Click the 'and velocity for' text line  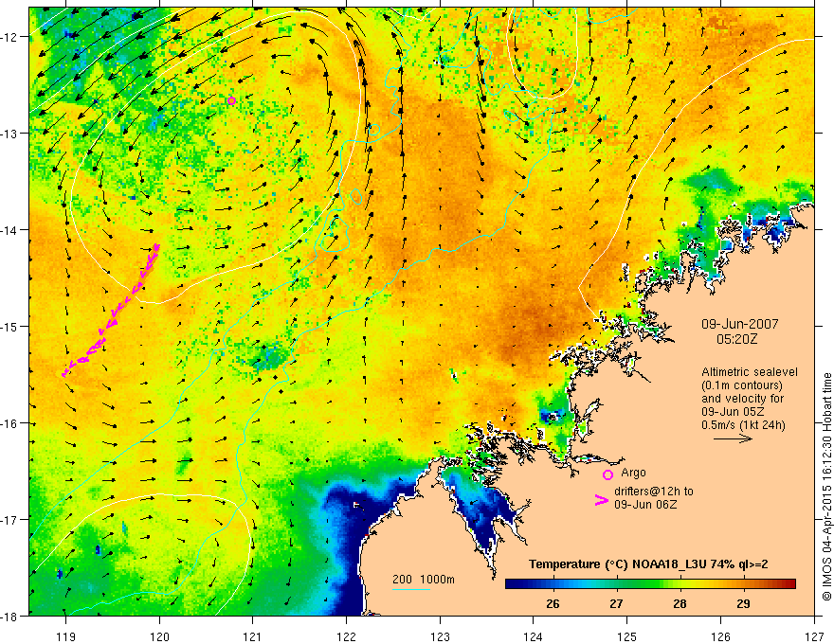pyautogui.click(x=742, y=399)
